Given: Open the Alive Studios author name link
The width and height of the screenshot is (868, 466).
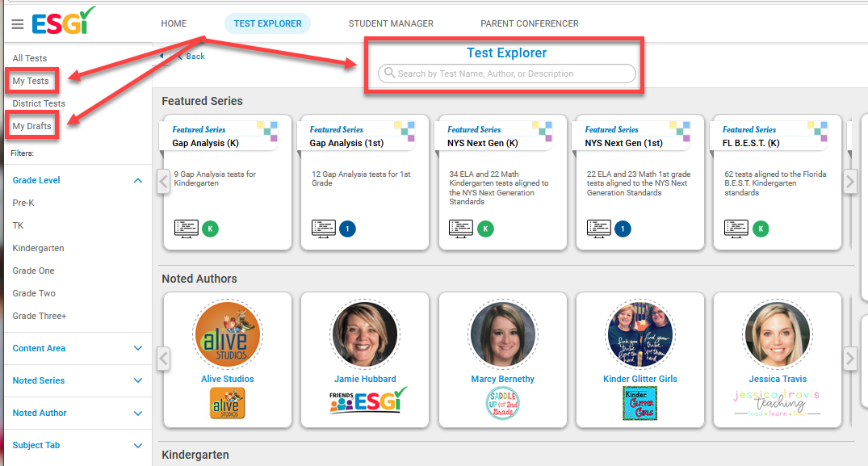Looking at the screenshot, I should tap(228, 379).
